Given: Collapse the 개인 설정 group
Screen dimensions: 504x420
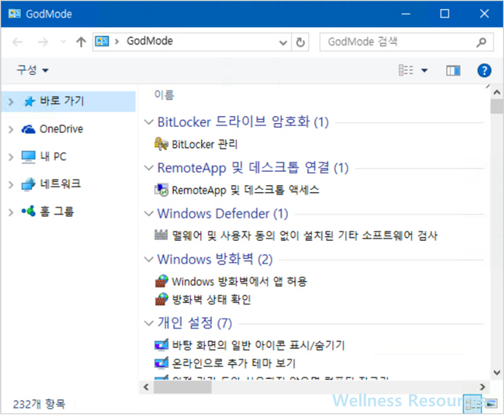Looking at the screenshot, I should tap(149, 323).
